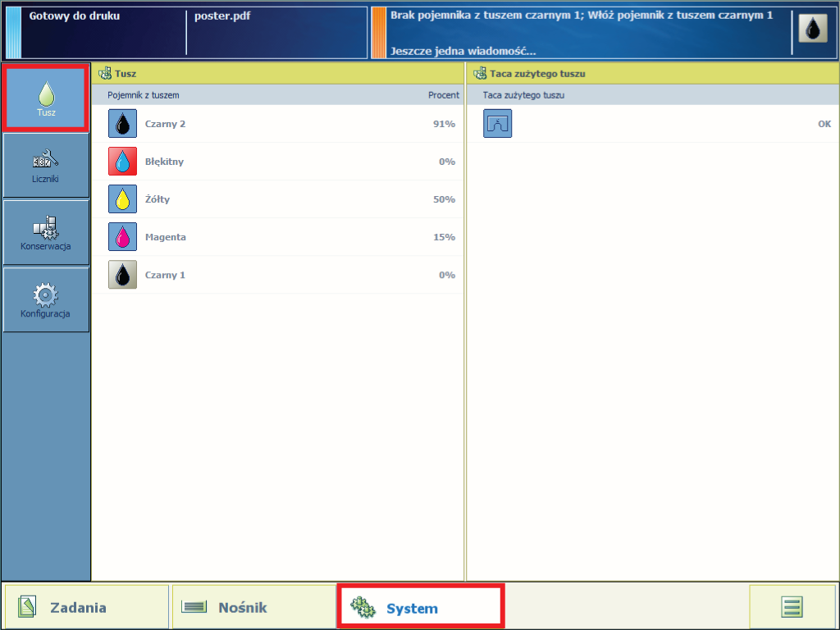Click the Błękitny cyan ink cartridge icon
This screenshot has width=840, height=630.
point(123,162)
